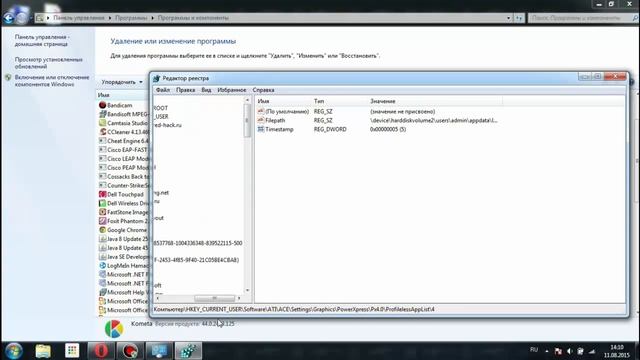
Task: Go back with the Control Panel back arrow
Action: [8, 18]
